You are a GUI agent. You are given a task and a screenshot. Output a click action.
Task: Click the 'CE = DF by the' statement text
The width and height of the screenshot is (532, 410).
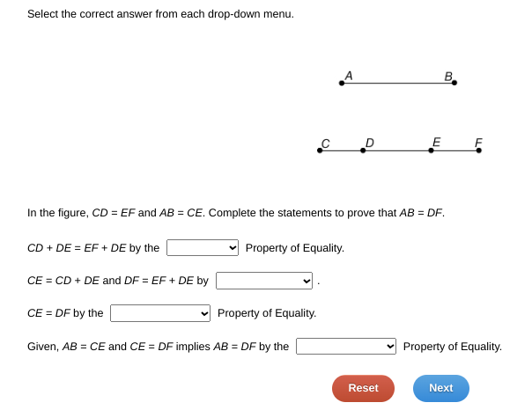pyautogui.click(x=65, y=313)
